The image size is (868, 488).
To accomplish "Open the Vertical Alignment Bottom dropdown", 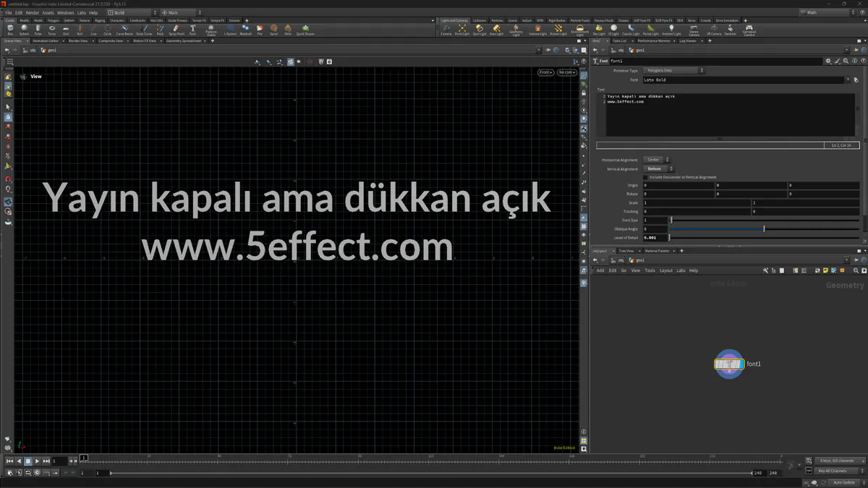I will click(658, 168).
